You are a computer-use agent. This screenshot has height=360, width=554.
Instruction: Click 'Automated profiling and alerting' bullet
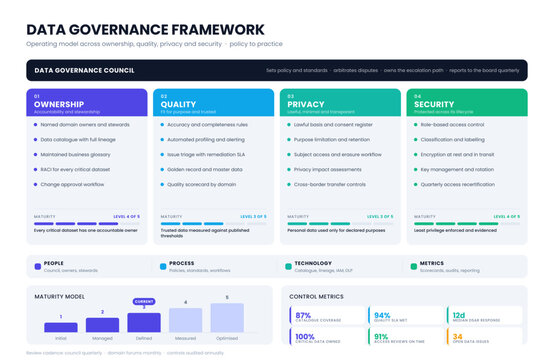pos(206,140)
